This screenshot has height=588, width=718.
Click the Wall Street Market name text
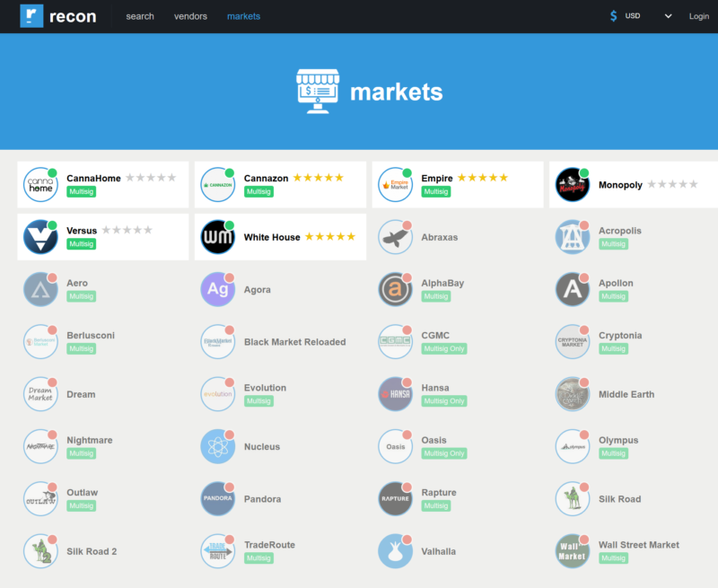click(x=639, y=545)
